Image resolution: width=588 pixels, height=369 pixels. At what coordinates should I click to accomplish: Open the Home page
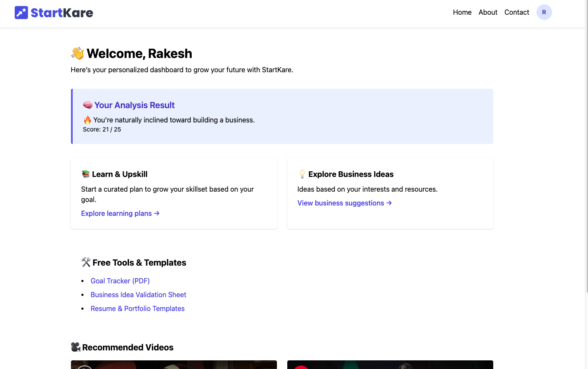pos(462,12)
